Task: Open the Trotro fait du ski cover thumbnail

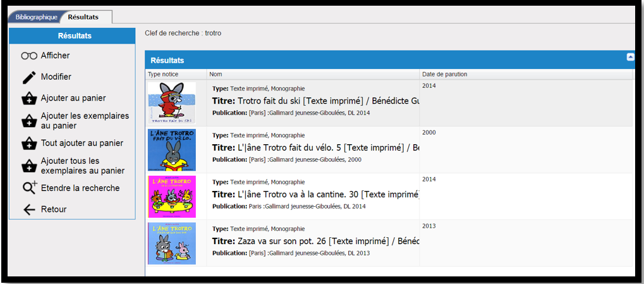Action: click(172, 102)
